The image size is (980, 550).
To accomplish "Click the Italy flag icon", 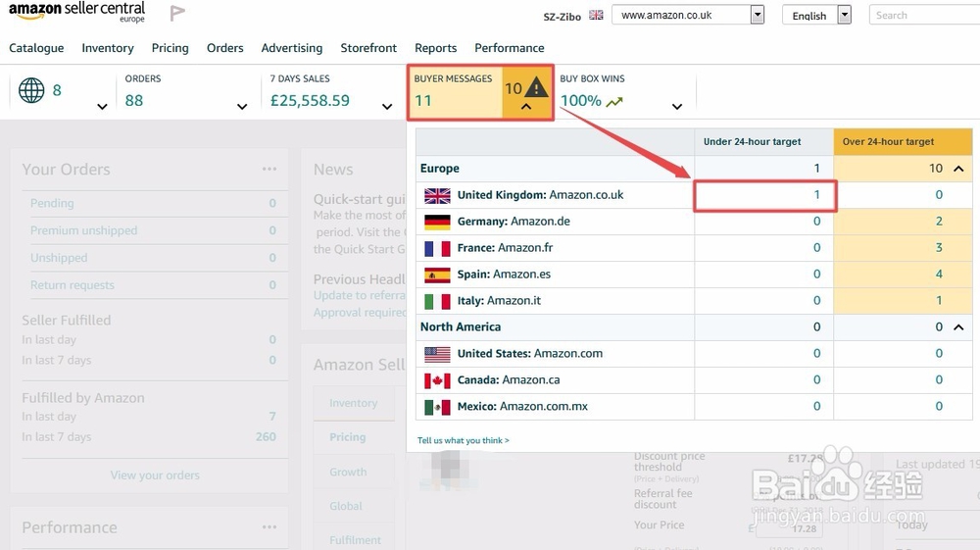I will coord(437,301).
